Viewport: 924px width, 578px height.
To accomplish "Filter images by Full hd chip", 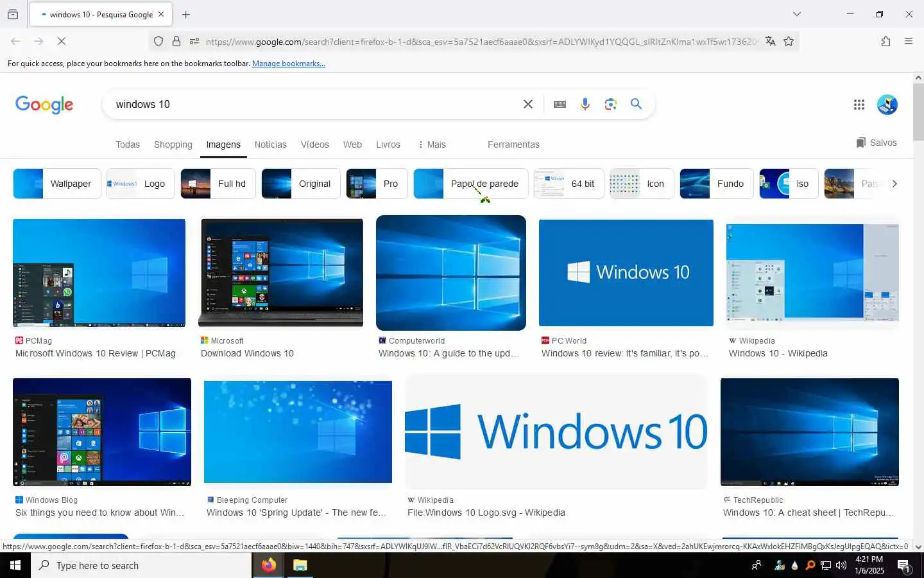I will (218, 184).
